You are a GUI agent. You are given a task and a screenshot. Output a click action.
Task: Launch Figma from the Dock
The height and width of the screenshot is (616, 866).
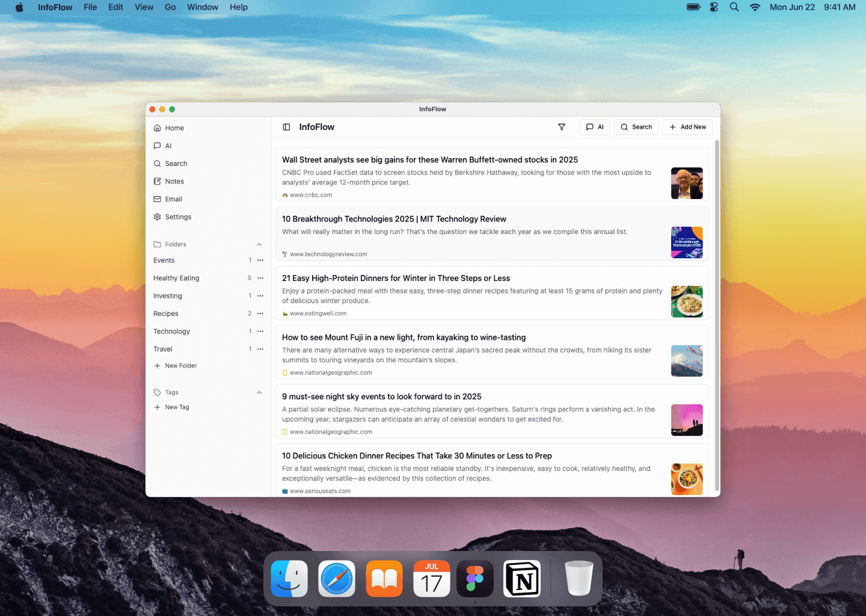(474, 578)
